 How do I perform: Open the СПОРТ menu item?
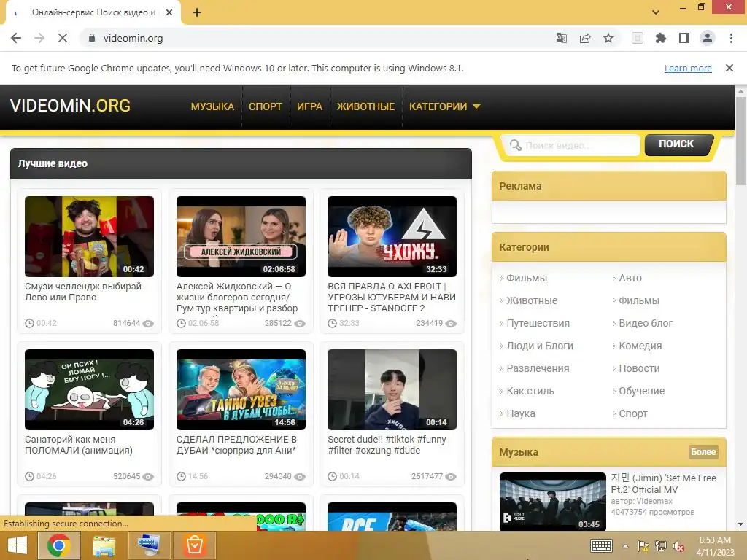coord(266,106)
